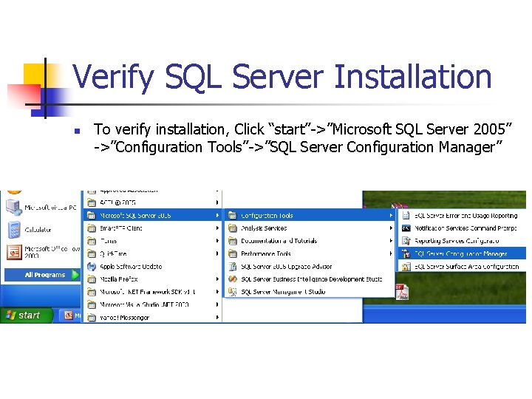The height and width of the screenshot is (399, 532).
Task: Open Reporting Services Configuration tool
Action: point(462,241)
